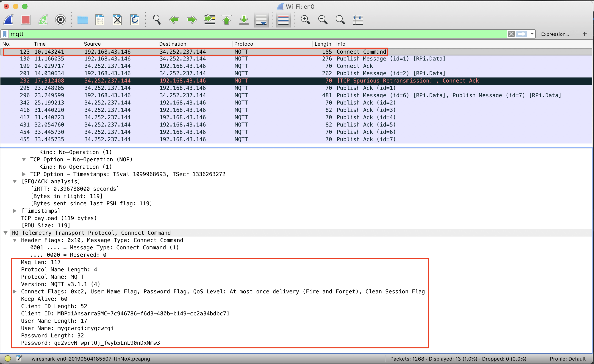This screenshot has height=364, width=594.
Task: Stop the running capture with the red square
Action: pos(25,19)
